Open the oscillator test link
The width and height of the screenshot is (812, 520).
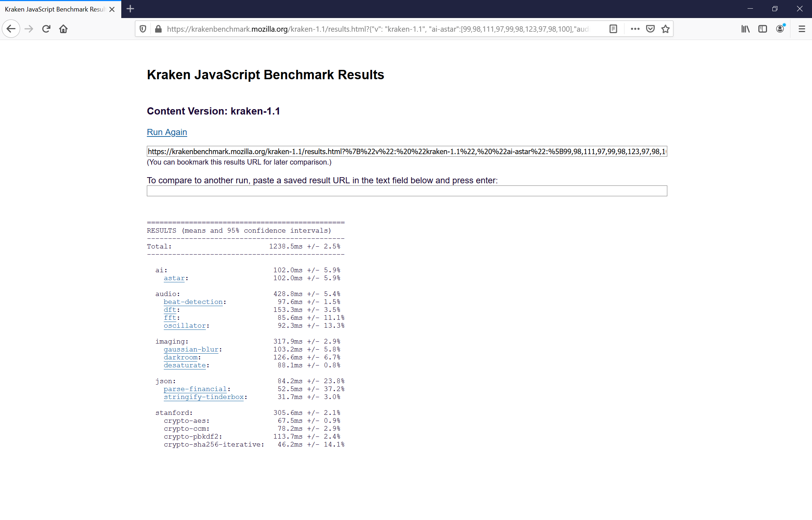(185, 326)
